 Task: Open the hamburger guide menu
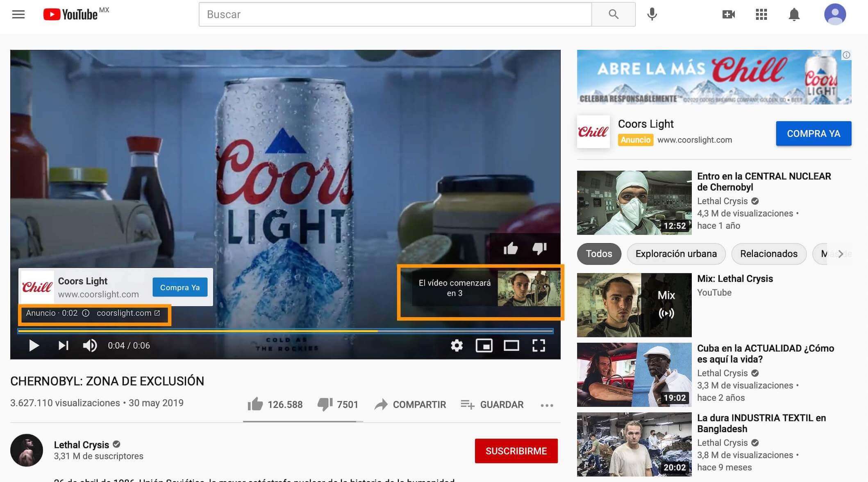18,15
